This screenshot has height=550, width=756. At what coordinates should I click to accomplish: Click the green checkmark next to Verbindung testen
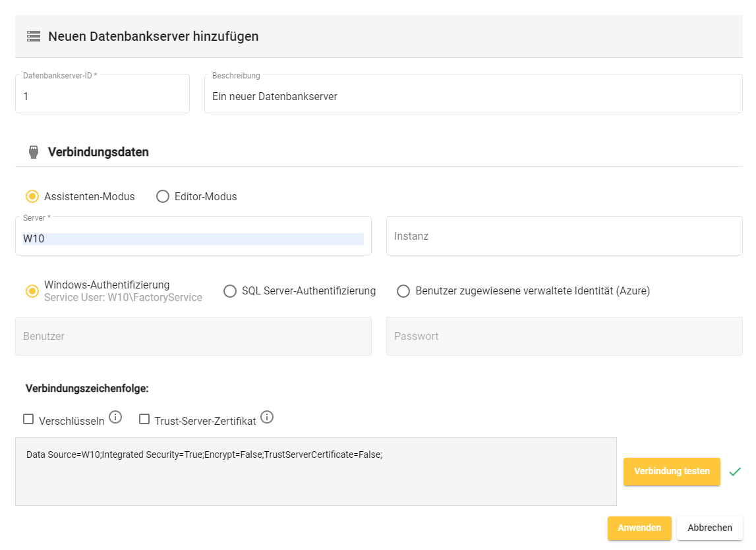coord(736,472)
